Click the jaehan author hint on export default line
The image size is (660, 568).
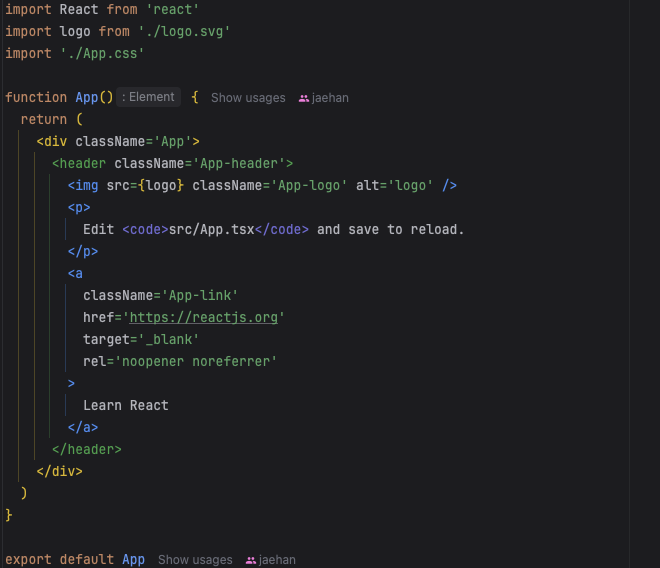[x=277, y=560]
